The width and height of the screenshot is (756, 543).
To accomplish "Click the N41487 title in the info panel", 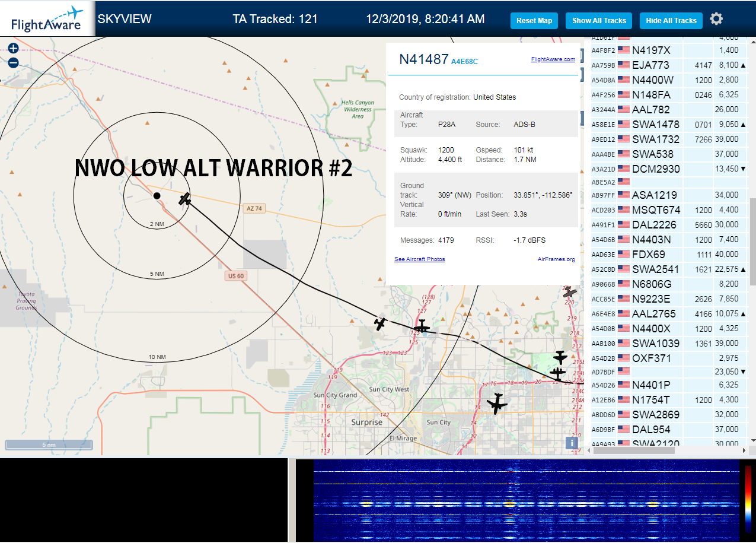I will coord(423,59).
